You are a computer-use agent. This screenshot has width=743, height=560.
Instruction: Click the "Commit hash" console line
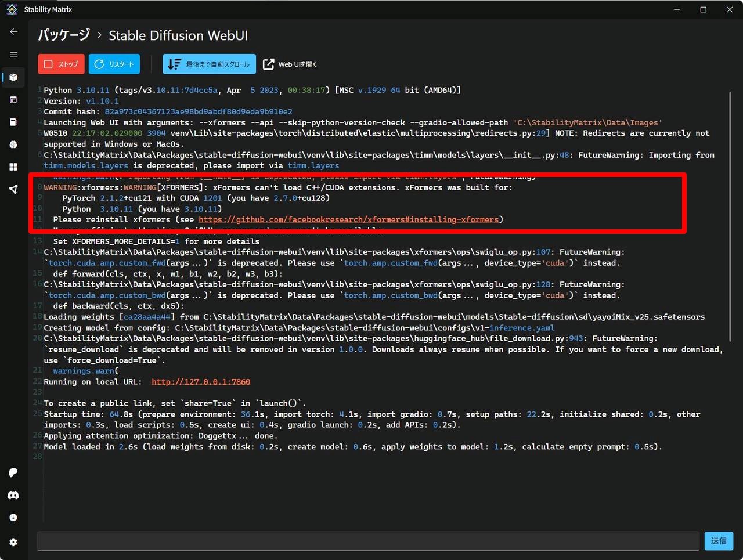tap(168, 111)
